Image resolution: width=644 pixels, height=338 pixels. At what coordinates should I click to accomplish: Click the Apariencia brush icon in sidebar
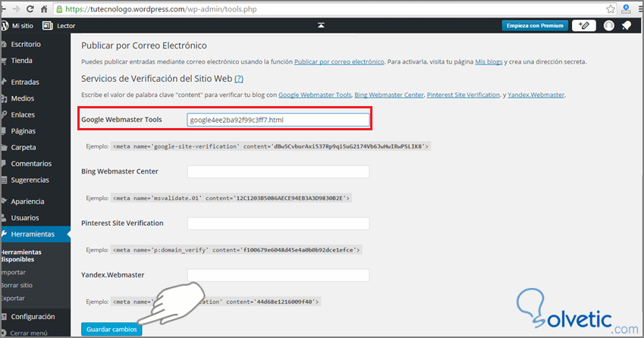coord(4,202)
